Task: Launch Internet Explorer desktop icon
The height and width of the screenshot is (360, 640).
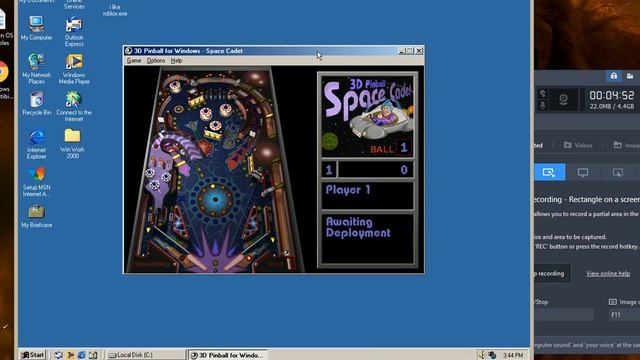Action: pyautogui.click(x=36, y=144)
